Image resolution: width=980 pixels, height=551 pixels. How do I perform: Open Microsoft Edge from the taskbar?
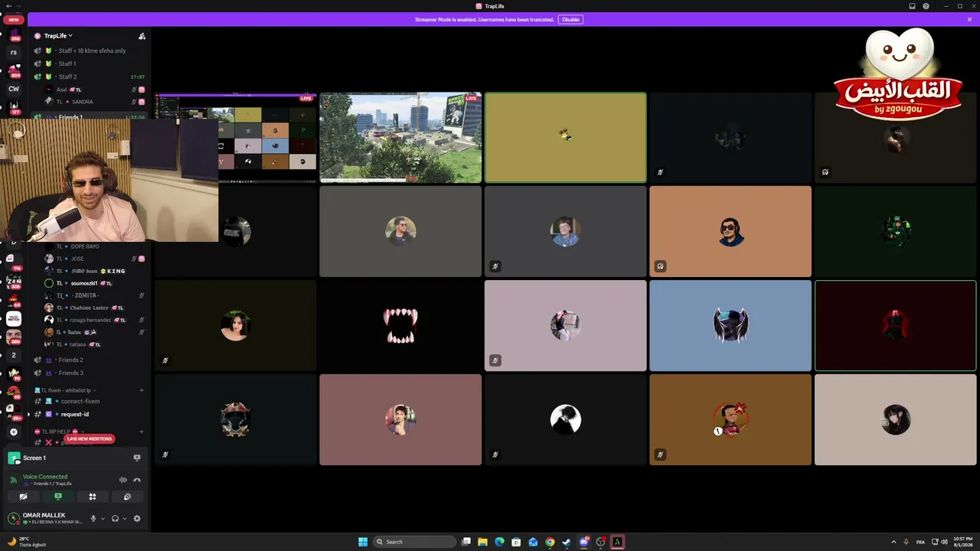(x=499, y=542)
